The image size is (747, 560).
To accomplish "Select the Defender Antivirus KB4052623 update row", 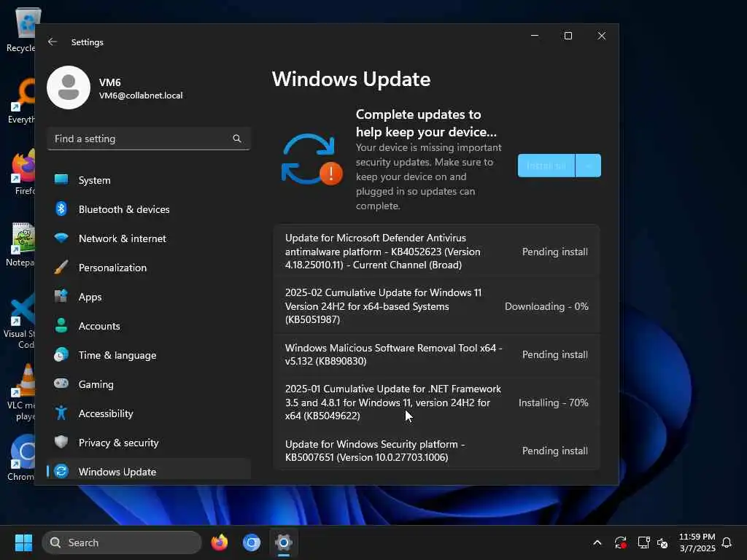I will click(436, 251).
